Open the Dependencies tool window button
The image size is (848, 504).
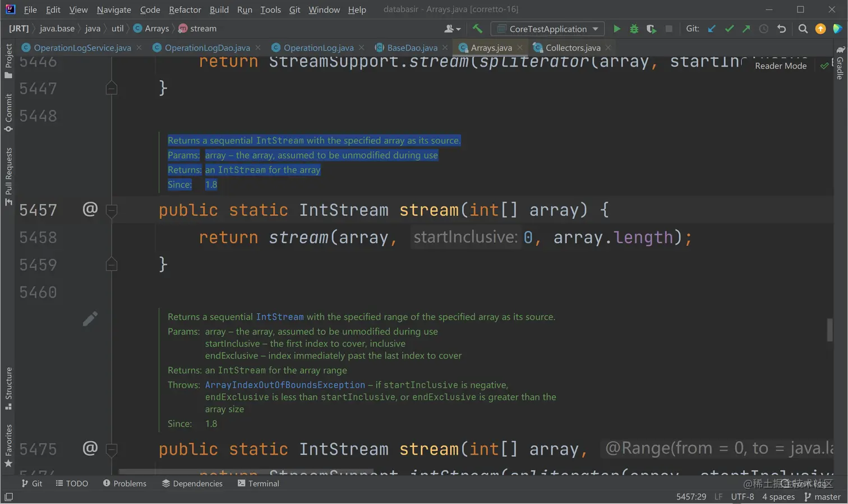click(x=192, y=483)
